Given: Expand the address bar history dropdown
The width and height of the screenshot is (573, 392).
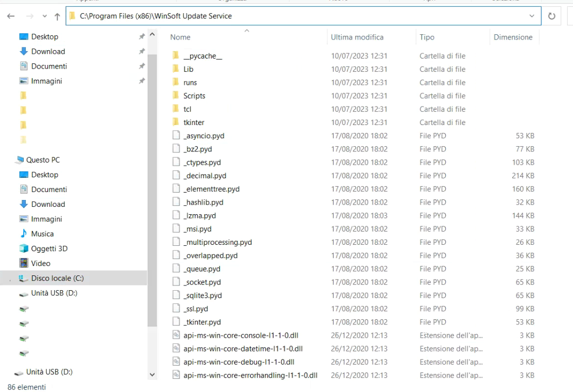Looking at the screenshot, I should click(x=532, y=16).
